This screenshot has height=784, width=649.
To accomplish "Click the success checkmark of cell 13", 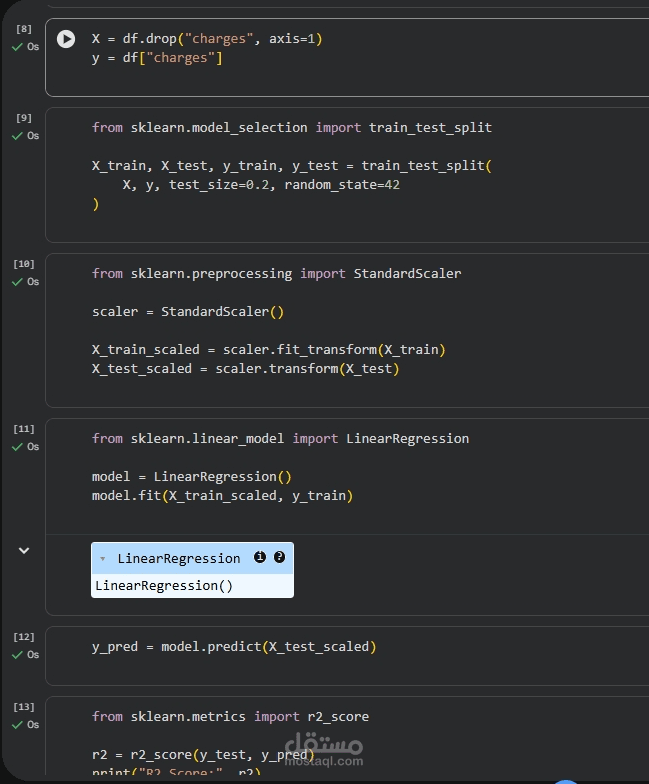I will [18, 725].
